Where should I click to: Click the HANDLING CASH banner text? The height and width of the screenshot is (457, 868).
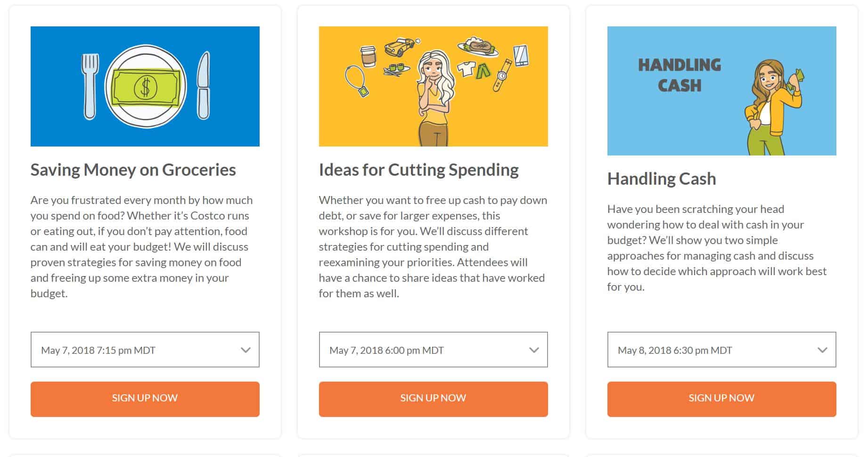(680, 75)
